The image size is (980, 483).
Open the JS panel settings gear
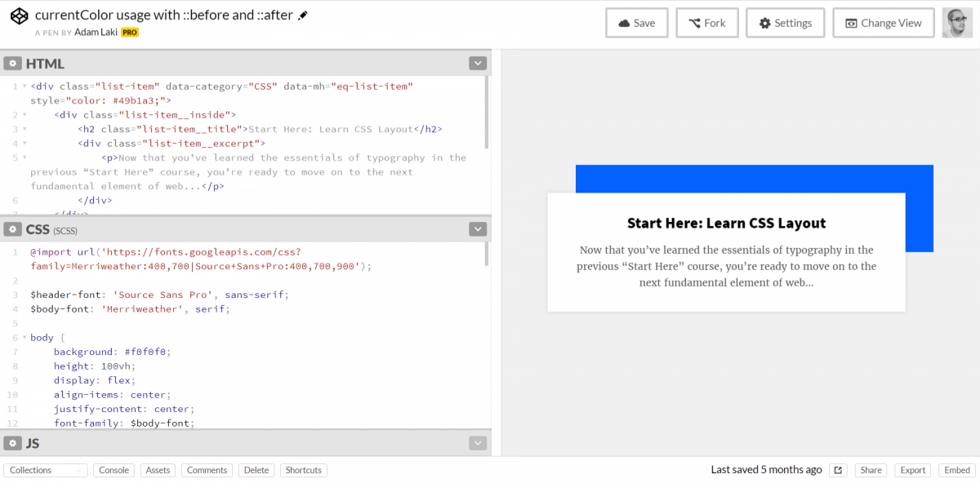point(13,443)
